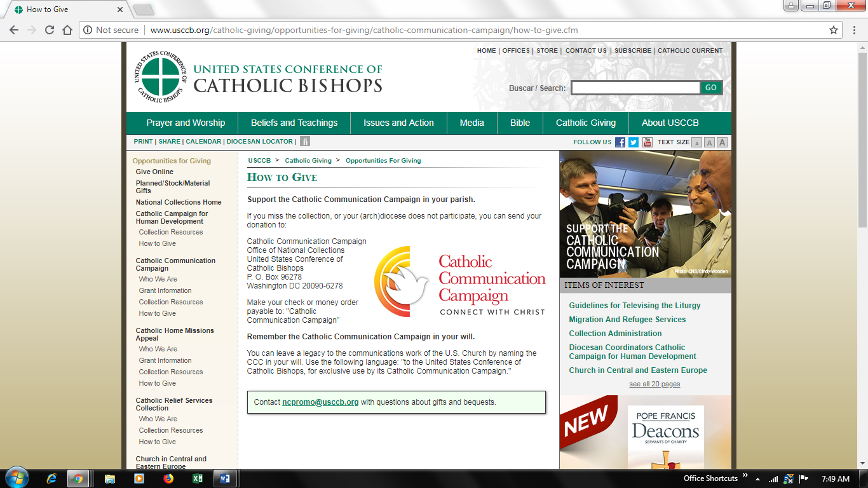This screenshot has height=488, width=868.
Task: Open the CALENDAR link
Action: pyautogui.click(x=203, y=142)
